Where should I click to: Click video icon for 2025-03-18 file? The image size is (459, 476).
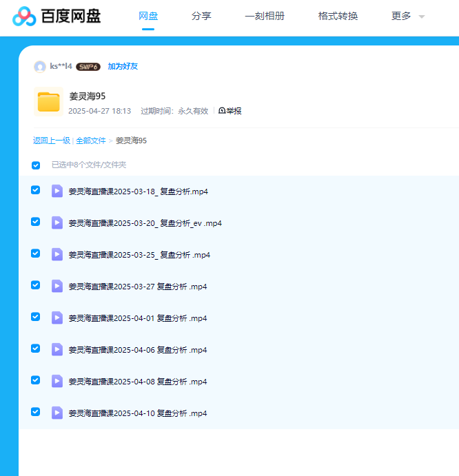coord(57,191)
